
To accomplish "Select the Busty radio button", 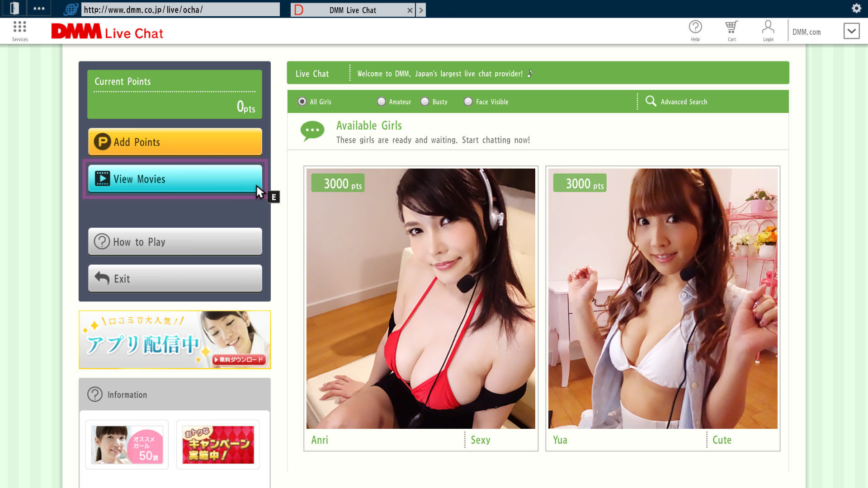I will coord(425,101).
